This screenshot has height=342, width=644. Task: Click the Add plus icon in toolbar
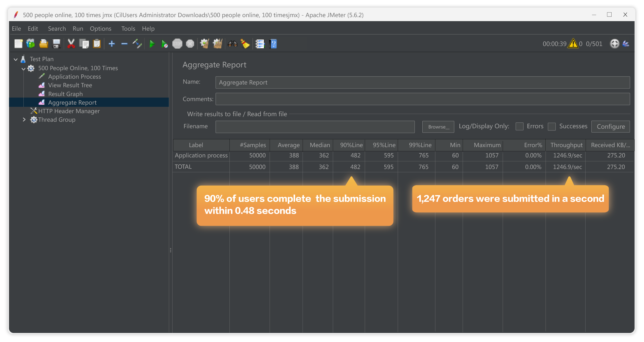[112, 44]
